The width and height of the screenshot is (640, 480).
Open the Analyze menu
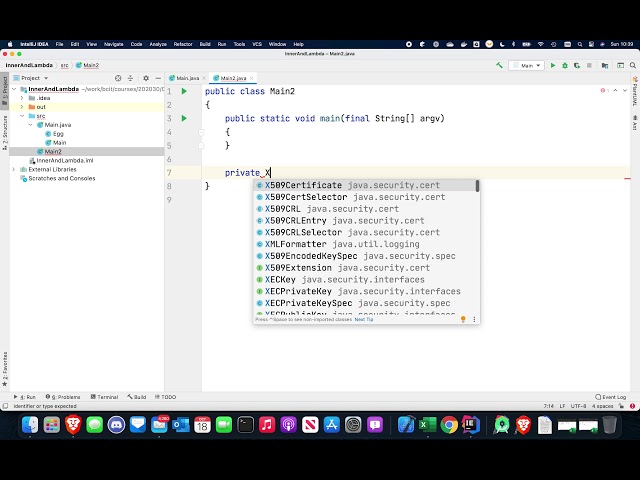pyautogui.click(x=158, y=44)
